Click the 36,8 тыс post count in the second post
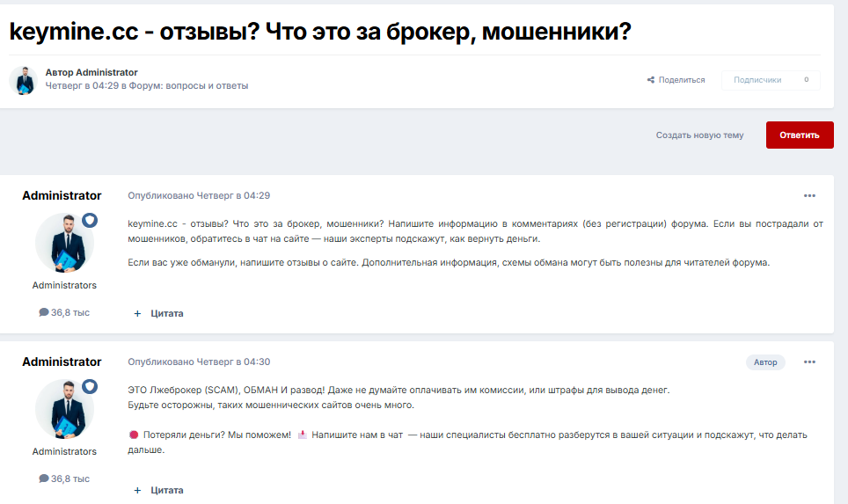The image size is (848, 504). click(x=69, y=478)
